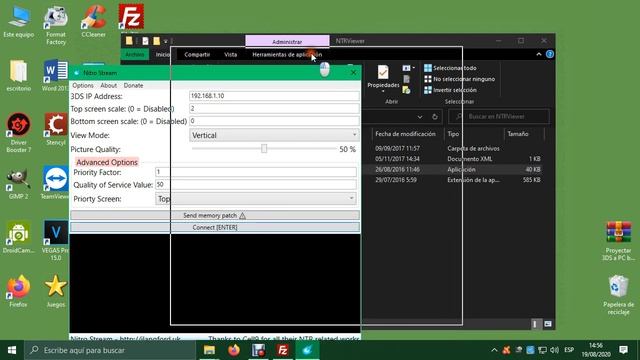Viewport: 640px width, 360px height.
Task: Open FileZilla from the taskbar
Action: pos(283,350)
